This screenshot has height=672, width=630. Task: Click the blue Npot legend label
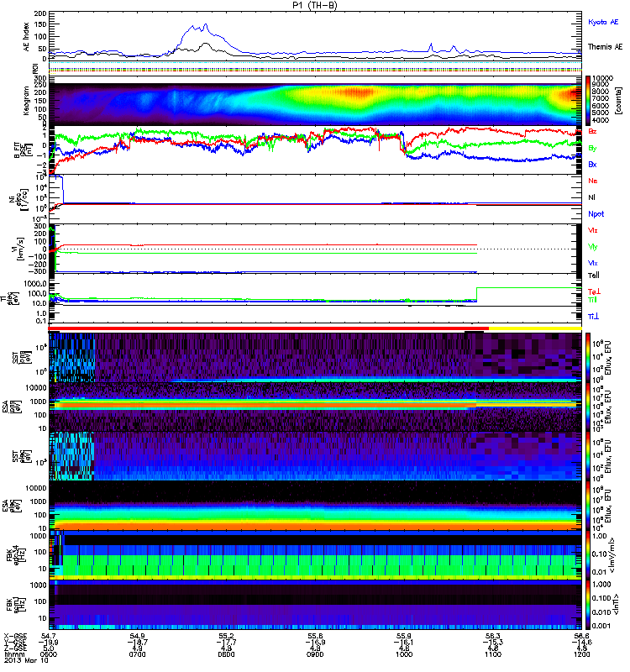pos(596,214)
